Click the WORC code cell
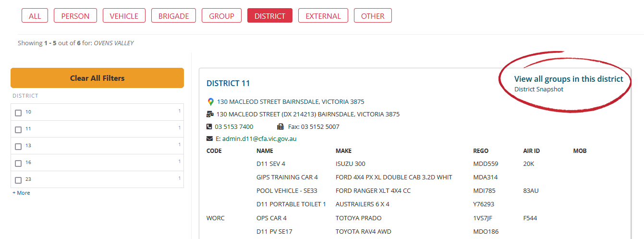The height and width of the screenshot is (239, 644). coord(216,218)
